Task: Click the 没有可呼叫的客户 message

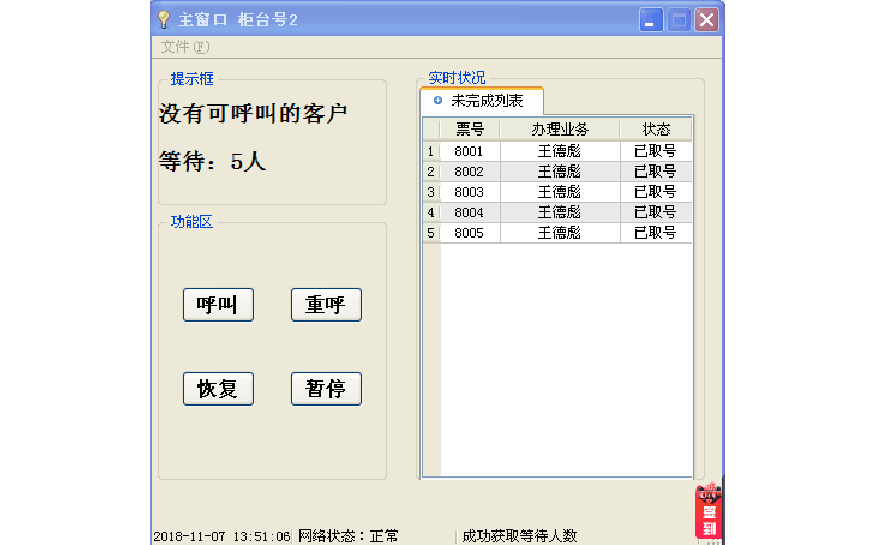Action: click(x=253, y=114)
